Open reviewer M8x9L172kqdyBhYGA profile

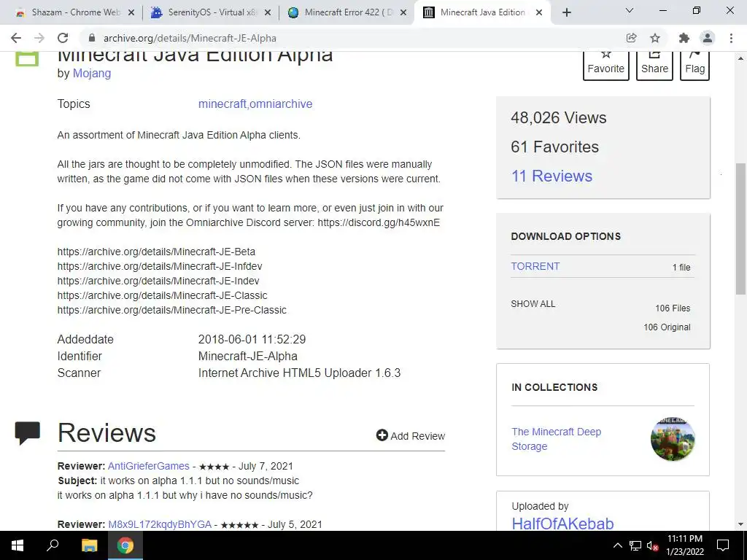[x=160, y=524]
